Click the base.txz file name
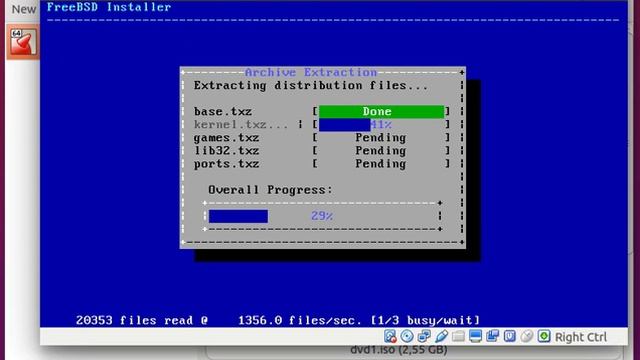 click(223, 111)
